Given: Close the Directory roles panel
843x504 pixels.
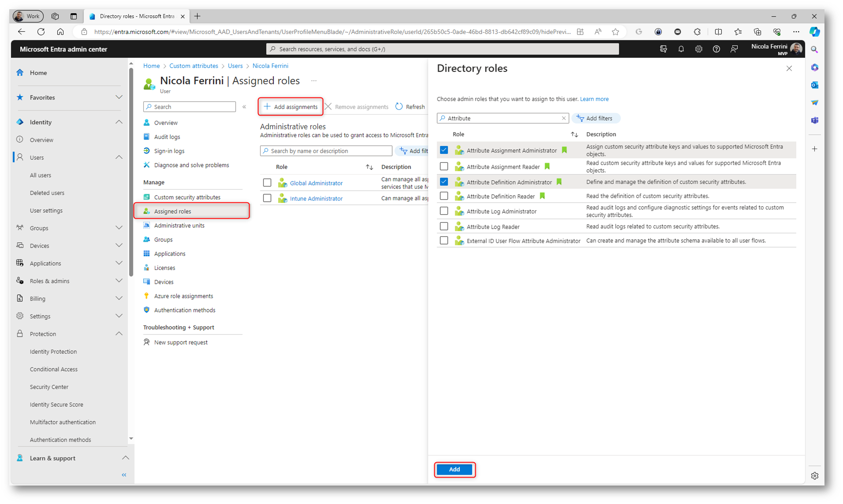Looking at the screenshot, I should [789, 68].
